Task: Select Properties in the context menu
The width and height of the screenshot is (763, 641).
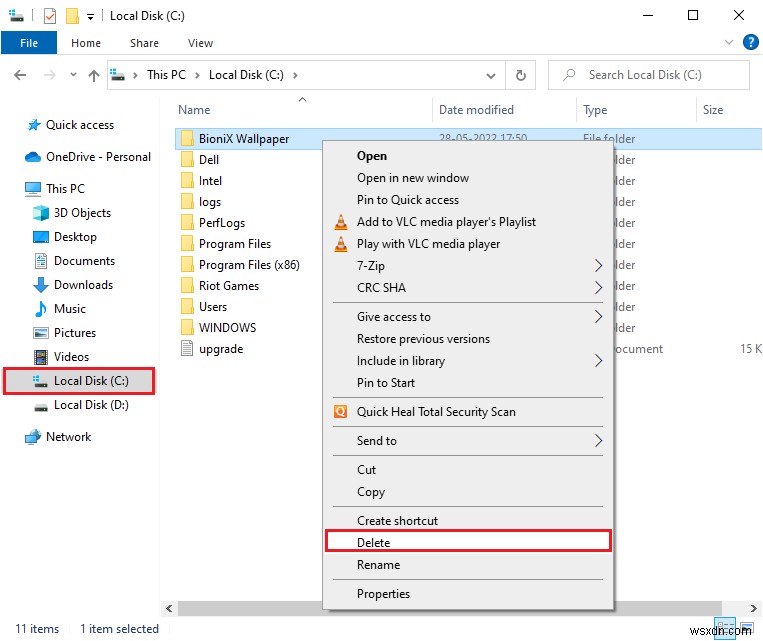Action: [x=383, y=594]
